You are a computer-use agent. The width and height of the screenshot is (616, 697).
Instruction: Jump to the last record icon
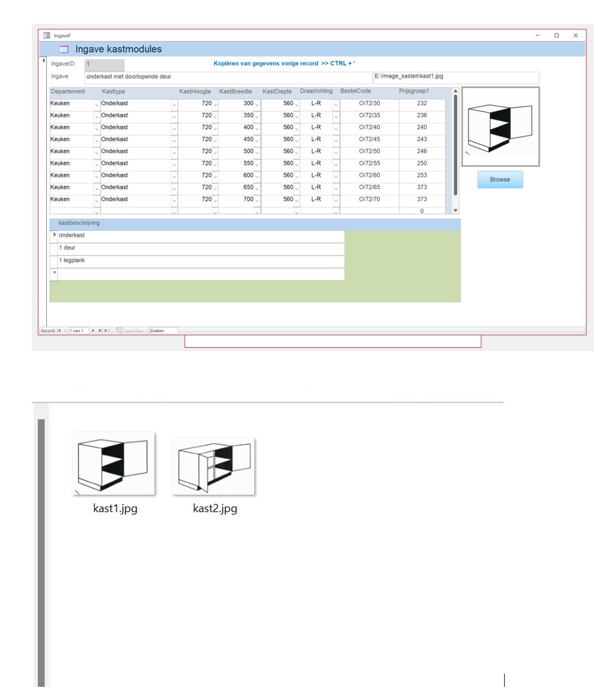(100, 331)
